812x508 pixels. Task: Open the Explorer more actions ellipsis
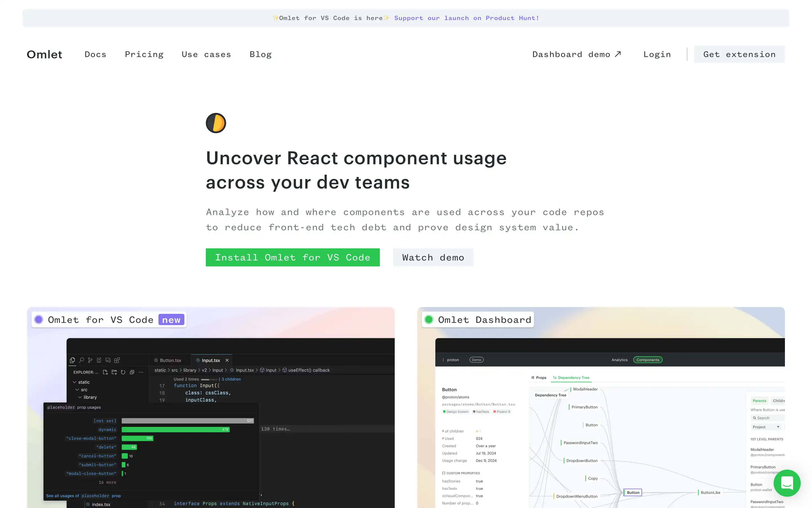(x=141, y=372)
